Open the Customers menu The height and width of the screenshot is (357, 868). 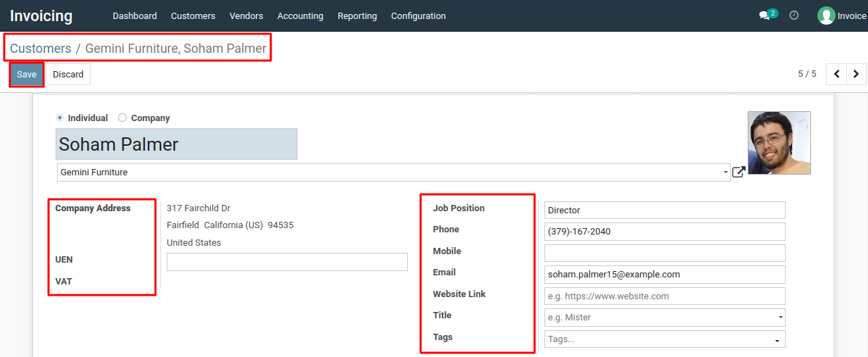pos(193,15)
